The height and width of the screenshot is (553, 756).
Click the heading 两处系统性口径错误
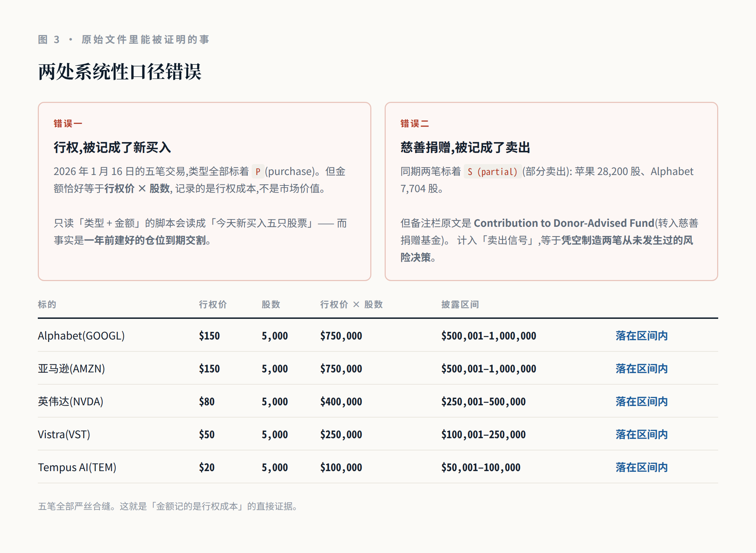[120, 72]
